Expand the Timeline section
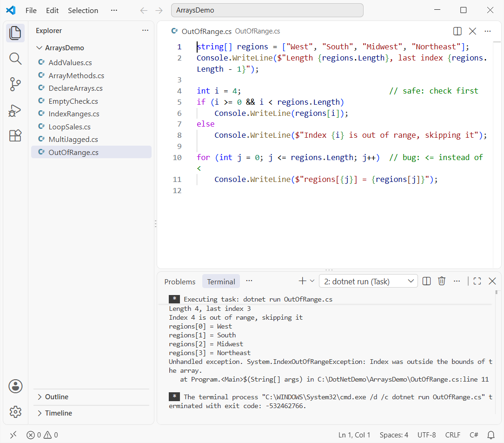This screenshot has width=504, height=443. 91,413
